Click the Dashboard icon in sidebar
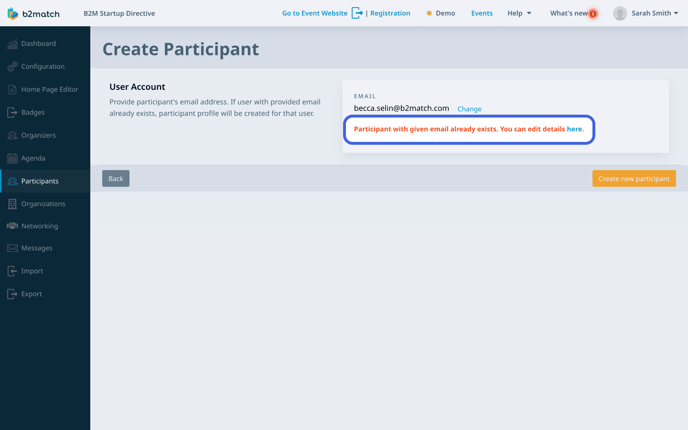Screen dimensions: 688x430 click(12, 44)
